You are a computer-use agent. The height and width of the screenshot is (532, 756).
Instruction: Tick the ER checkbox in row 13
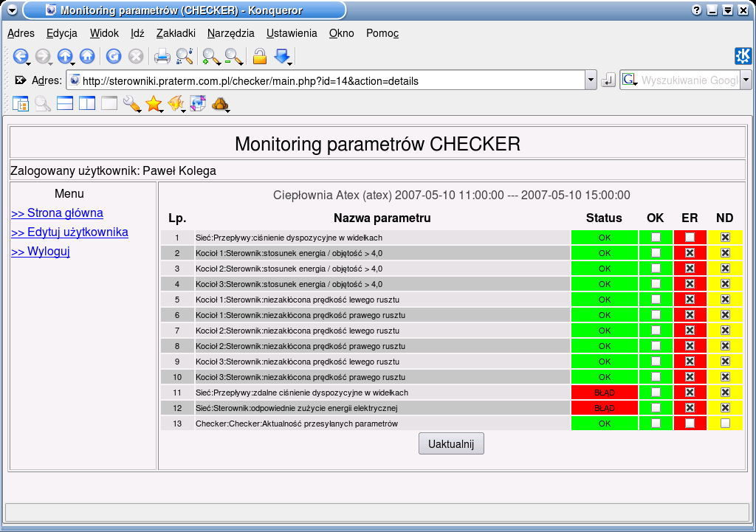pos(690,423)
